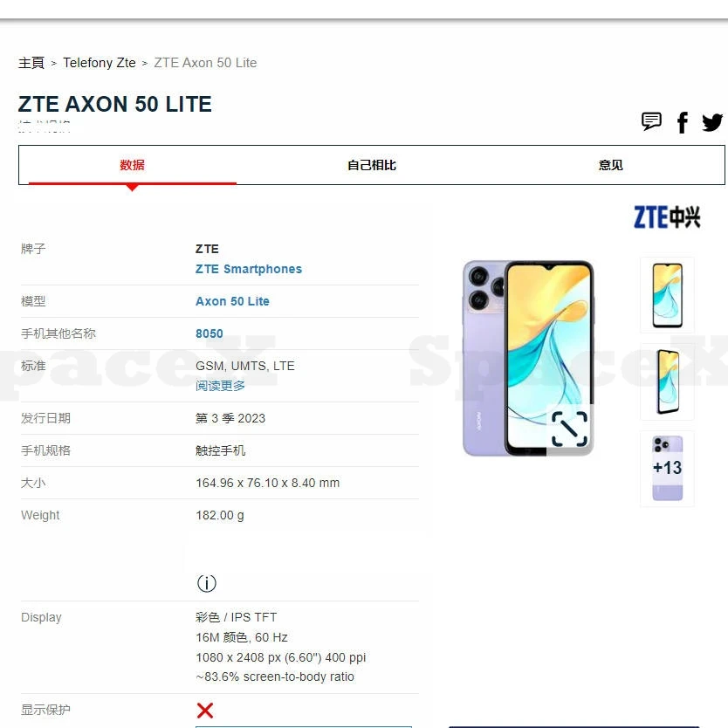The image size is (728, 728).
Task: Follow the Axon 50 Lite model link
Action: click(x=232, y=301)
